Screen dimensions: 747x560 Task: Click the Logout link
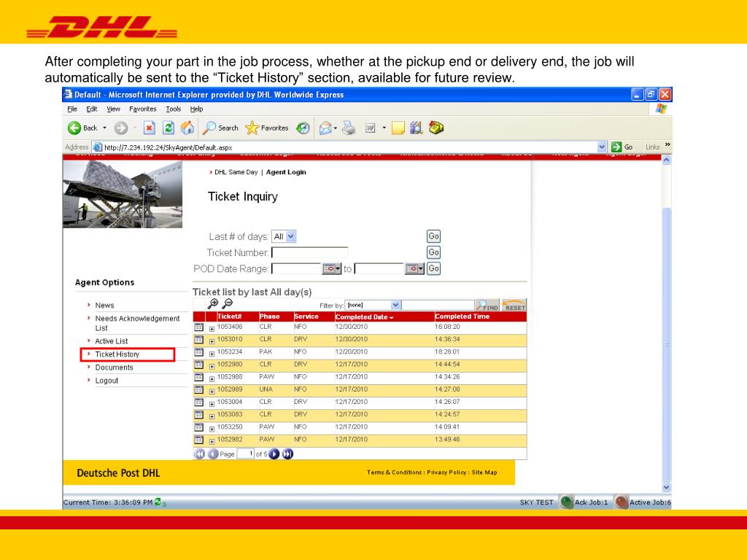click(x=107, y=381)
